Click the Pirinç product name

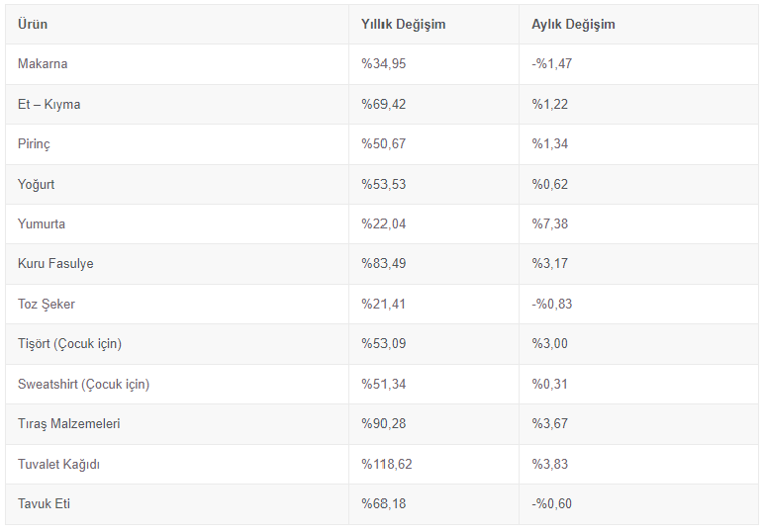(34, 144)
